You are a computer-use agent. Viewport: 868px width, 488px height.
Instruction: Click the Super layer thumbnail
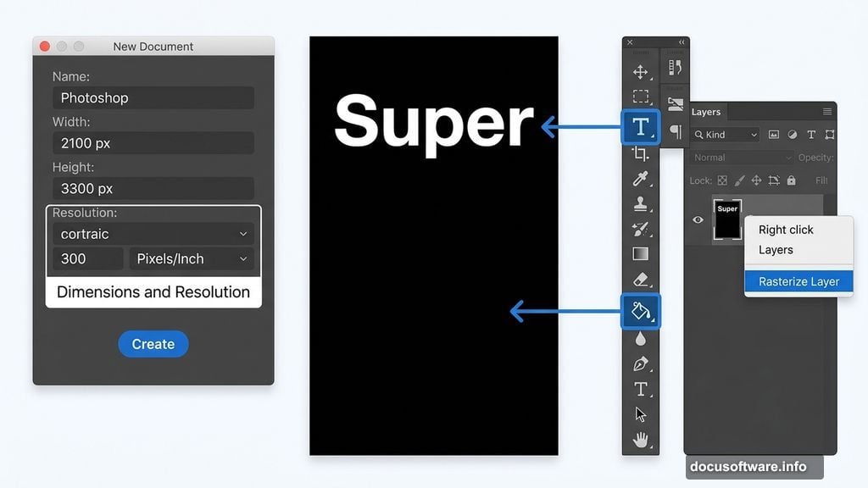coord(727,220)
